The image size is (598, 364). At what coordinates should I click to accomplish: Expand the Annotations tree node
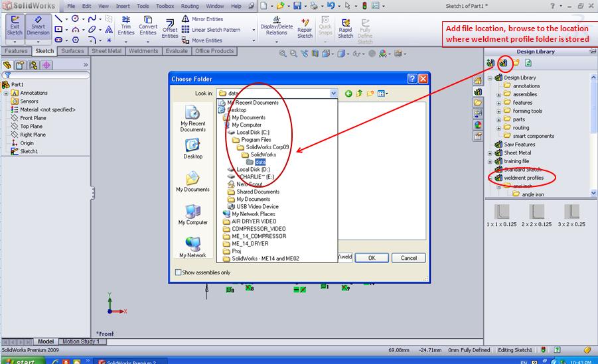[x=6, y=93]
